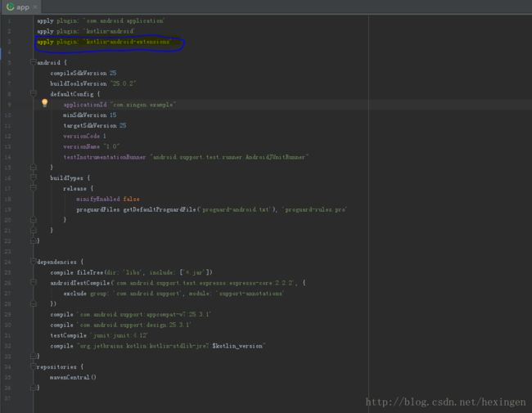The height and width of the screenshot is (413, 532).
Task: Click fold end marker closing repositories block
Action: pyautogui.click(x=33, y=387)
